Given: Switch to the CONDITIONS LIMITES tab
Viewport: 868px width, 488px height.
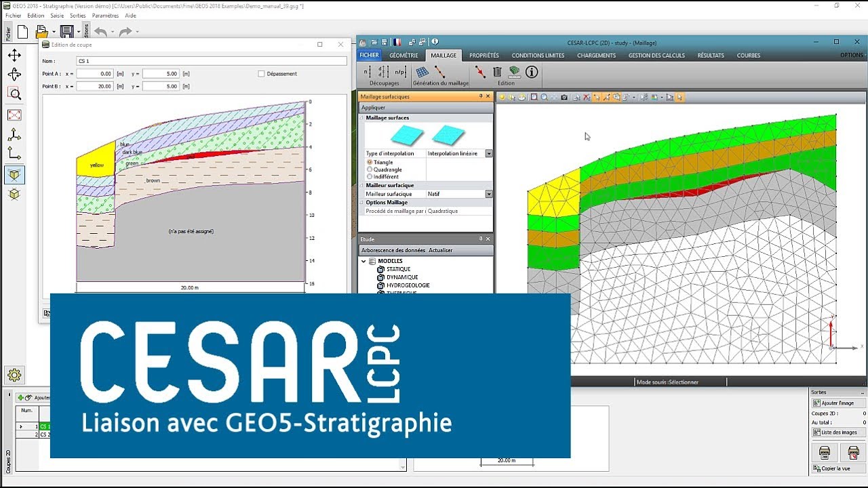Looking at the screenshot, I should [538, 56].
